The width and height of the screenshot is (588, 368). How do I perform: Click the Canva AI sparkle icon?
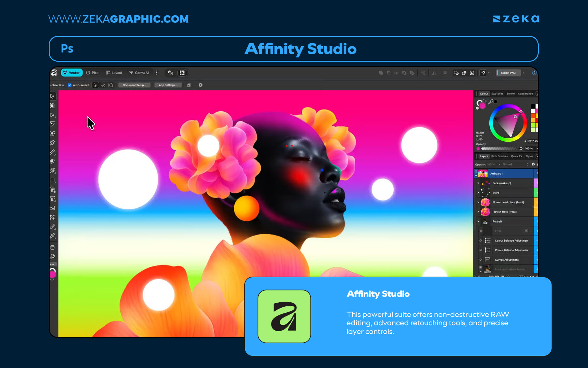tap(131, 72)
